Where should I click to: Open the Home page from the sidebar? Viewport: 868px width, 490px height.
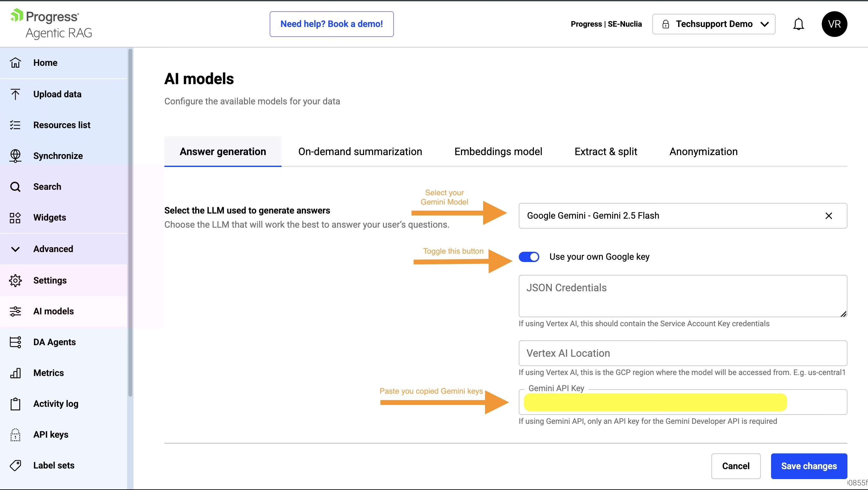pos(45,63)
